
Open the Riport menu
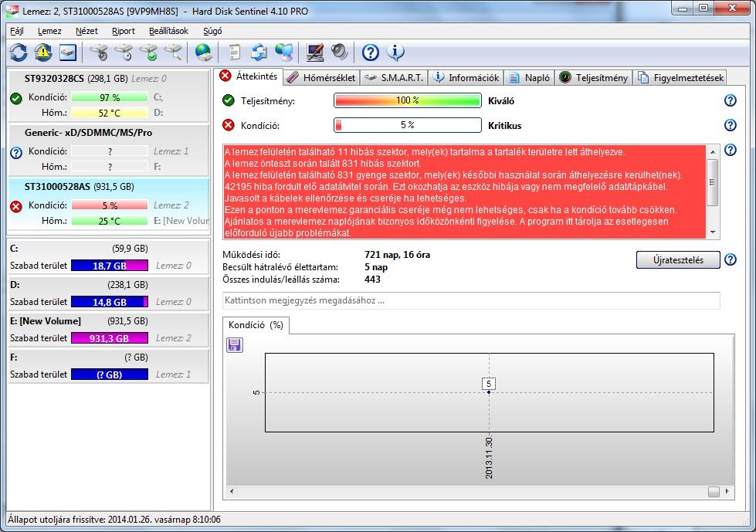124,31
